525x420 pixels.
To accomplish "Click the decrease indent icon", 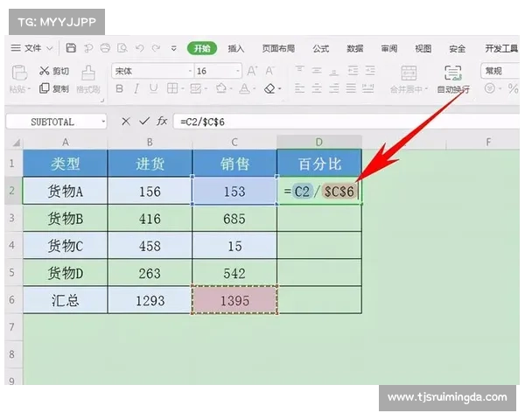I will (353, 71).
